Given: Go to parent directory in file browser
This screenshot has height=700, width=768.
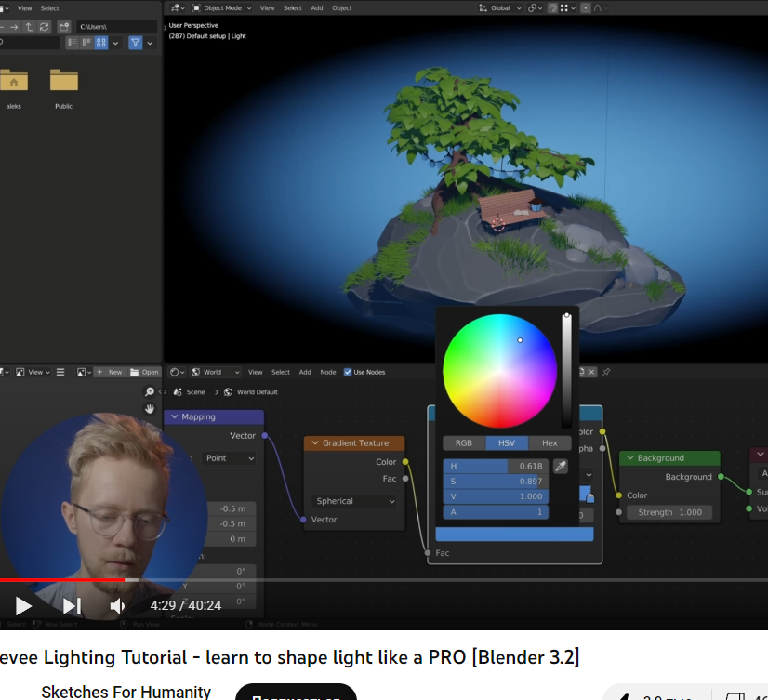Looking at the screenshot, I should (29, 27).
